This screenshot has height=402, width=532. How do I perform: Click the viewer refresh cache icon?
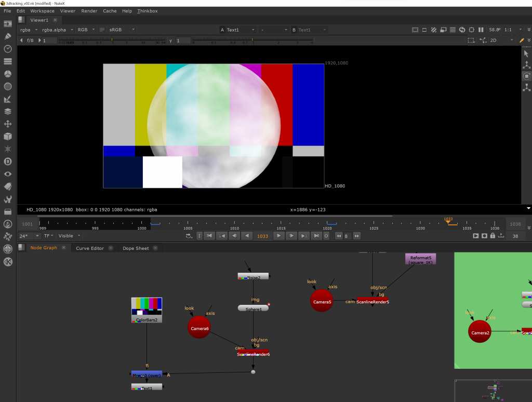pos(462,30)
